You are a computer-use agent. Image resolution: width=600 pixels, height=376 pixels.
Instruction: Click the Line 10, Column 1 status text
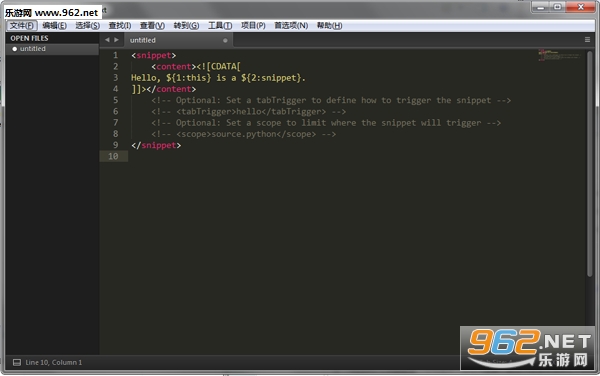(x=54, y=362)
